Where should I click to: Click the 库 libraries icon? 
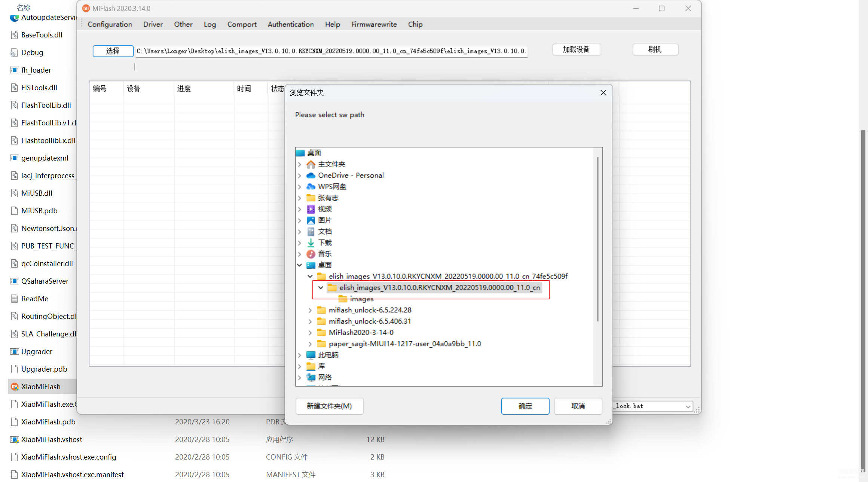311,366
